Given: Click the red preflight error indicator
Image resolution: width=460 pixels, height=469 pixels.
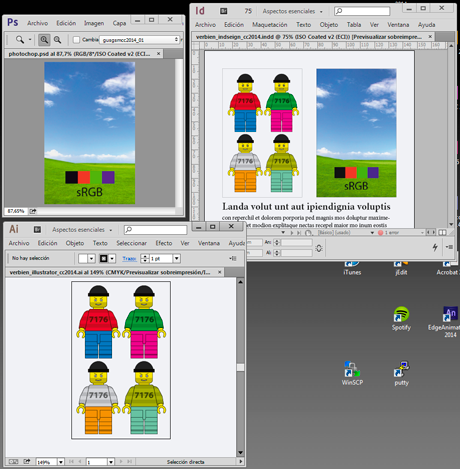Looking at the screenshot, I should click(x=380, y=233).
